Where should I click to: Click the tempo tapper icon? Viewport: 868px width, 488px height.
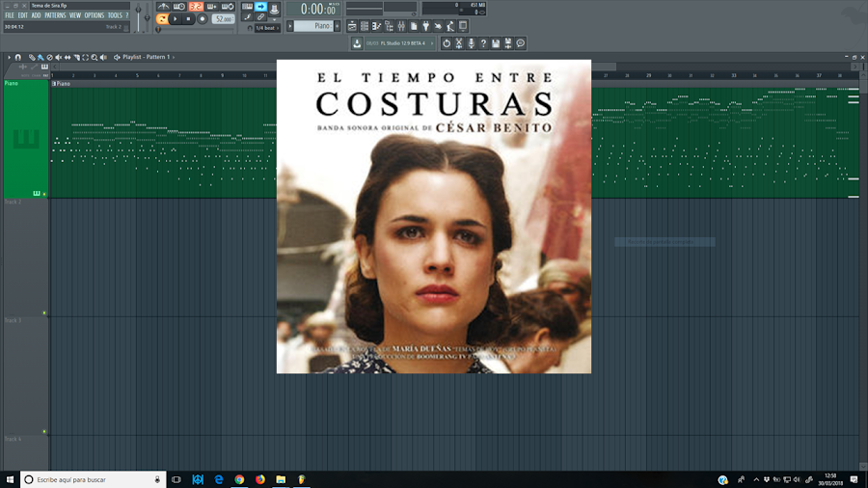click(438, 26)
